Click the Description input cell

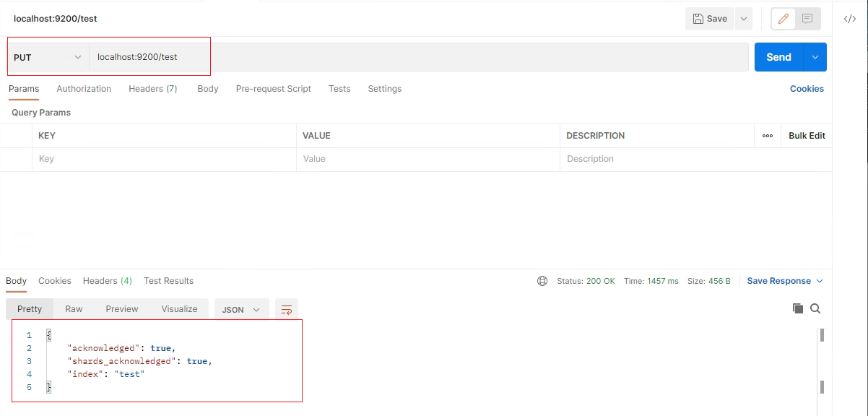click(x=695, y=159)
